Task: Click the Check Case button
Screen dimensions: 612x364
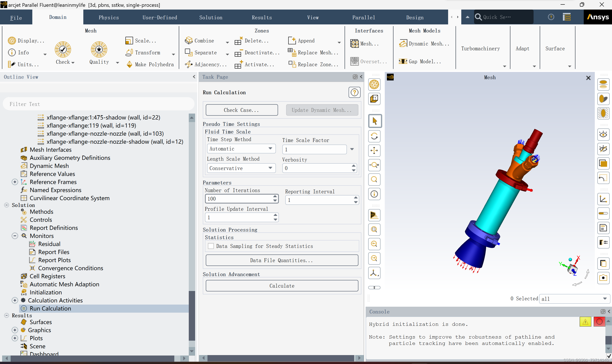Action: pyautogui.click(x=242, y=110)
